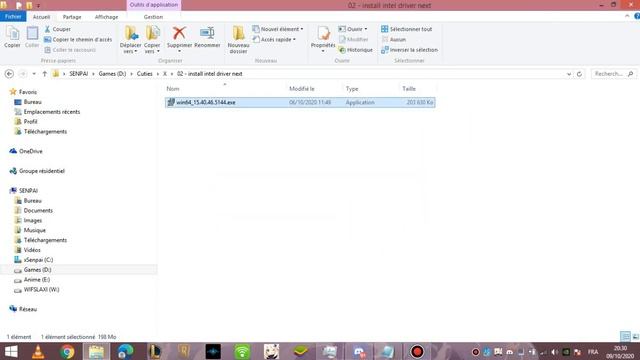Screen dimensions: 640x360
Task: Open the Historique button
Action: (x=356, y=50)
